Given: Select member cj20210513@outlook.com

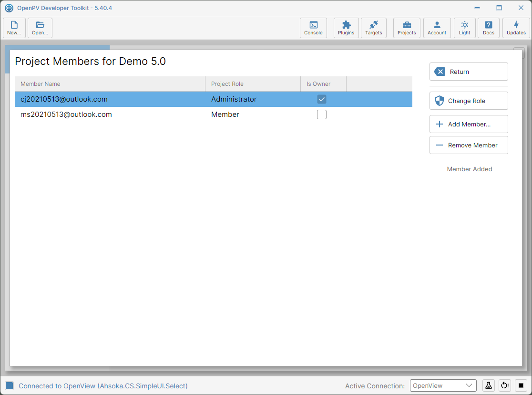Looking at the screenshot, I should point(214,99).
